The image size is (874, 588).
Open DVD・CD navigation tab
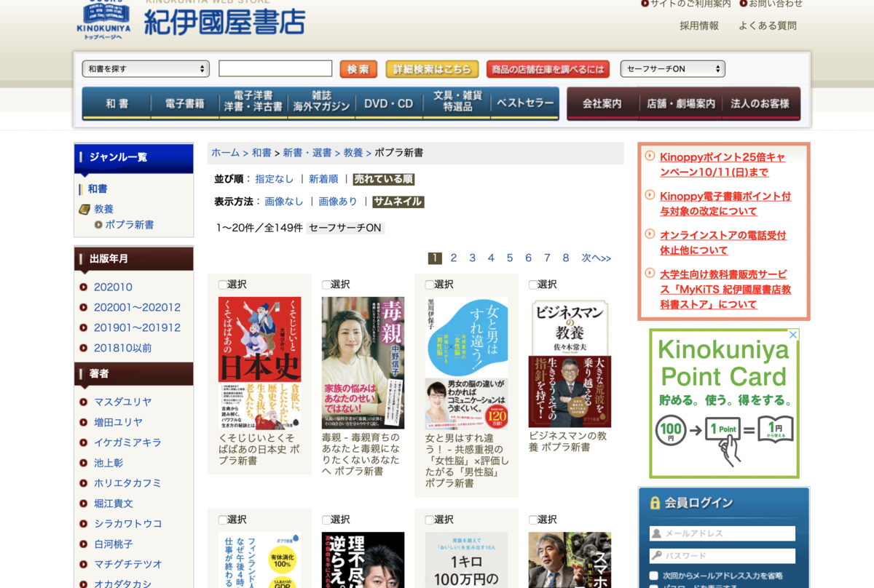(x=389, y=103)
